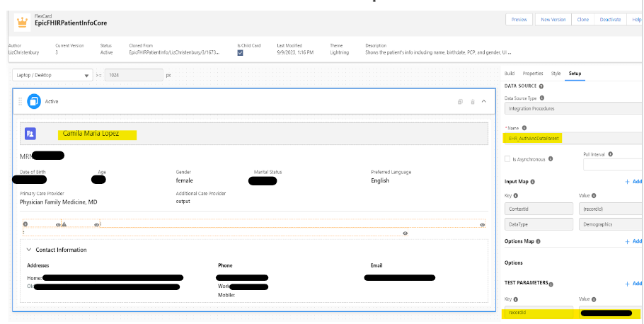
Task: Click the Preview button
Action: (519, 19)
